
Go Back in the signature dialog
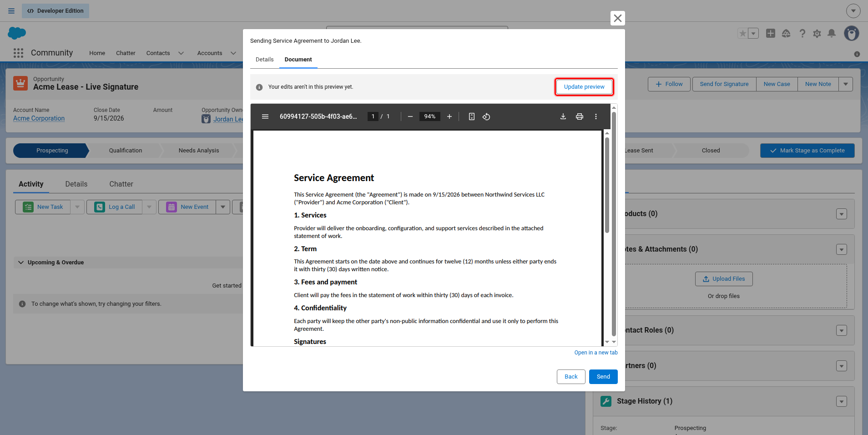(571, 377)
